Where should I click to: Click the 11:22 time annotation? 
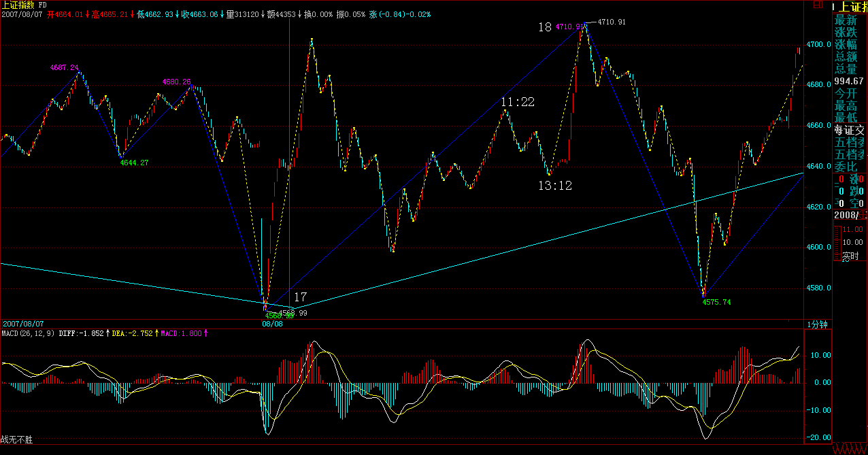coord(518,103)
